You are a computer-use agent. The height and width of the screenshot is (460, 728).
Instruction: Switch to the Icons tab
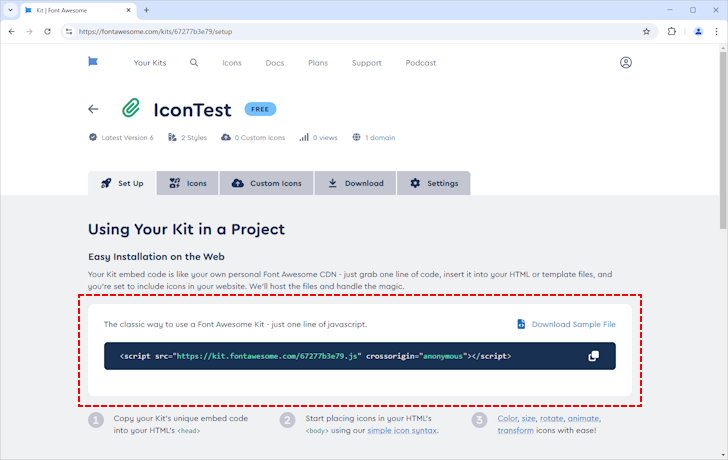click(x=188, y=183)
